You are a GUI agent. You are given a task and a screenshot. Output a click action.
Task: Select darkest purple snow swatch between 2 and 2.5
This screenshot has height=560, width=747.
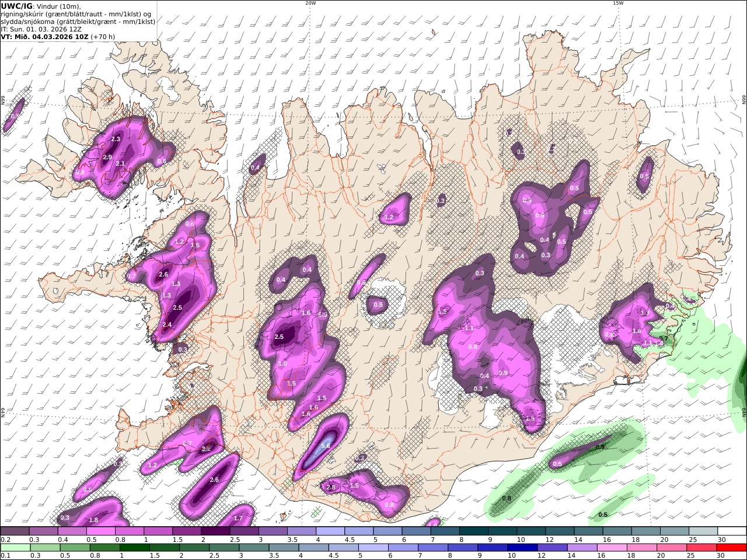tap(215, 531)
